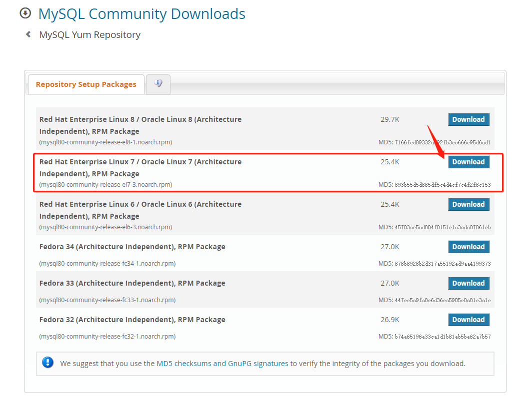Click filename mysql80-community-release-fc34-1.noarch.rpm
The height and width of the screenshot is (402, 532).
(x=107, y=263)
